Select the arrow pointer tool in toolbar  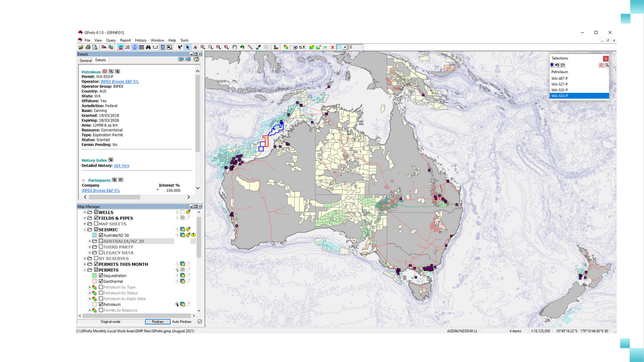click(187, 48)
